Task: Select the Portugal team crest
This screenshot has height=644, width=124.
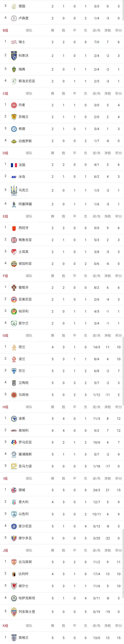Action: tap(14, 288)
